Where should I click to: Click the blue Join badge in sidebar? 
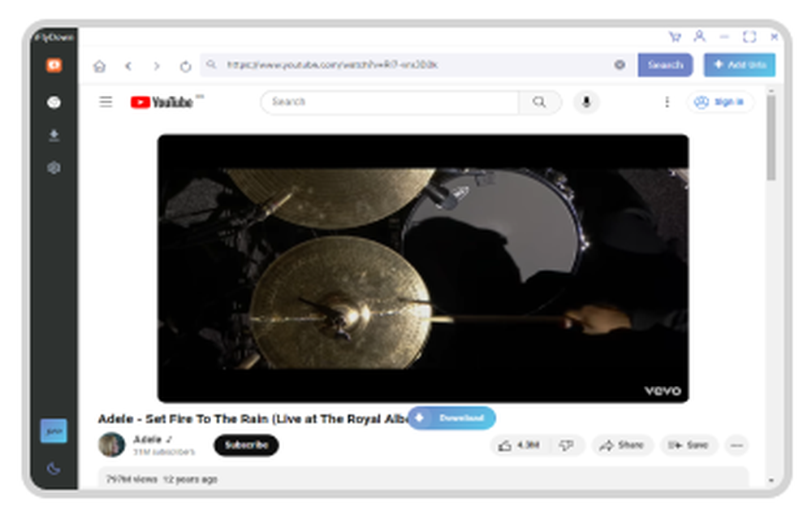click(x=54, y=431)
